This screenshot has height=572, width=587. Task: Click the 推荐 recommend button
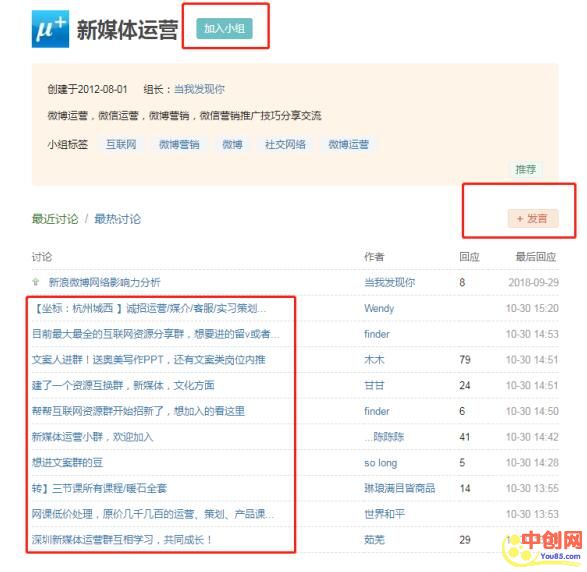526,169
